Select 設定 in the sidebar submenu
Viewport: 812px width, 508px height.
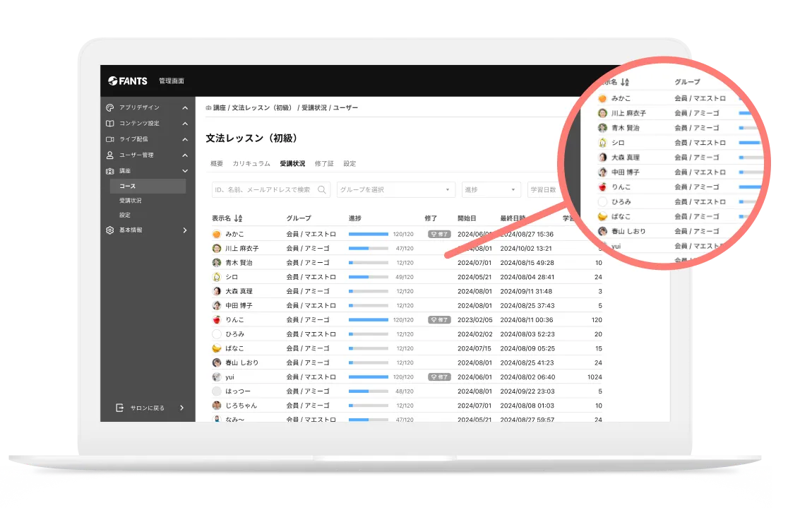(x=125, y=215)
